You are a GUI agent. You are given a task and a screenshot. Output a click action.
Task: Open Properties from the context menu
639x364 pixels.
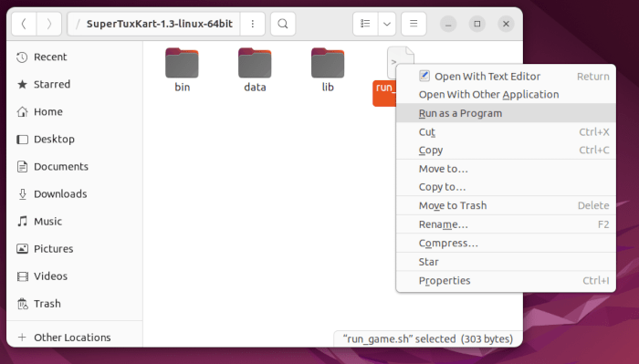[x=506, y=281]
